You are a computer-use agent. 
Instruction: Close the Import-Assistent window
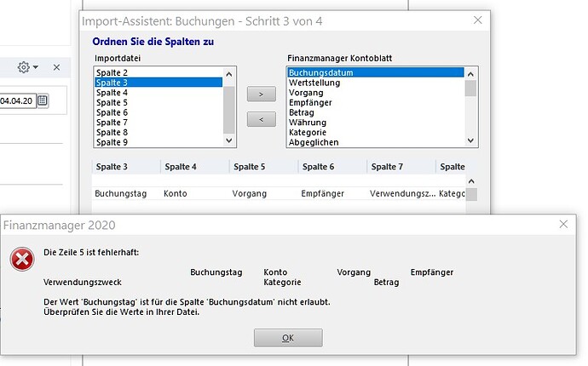(x=478, y=20)
